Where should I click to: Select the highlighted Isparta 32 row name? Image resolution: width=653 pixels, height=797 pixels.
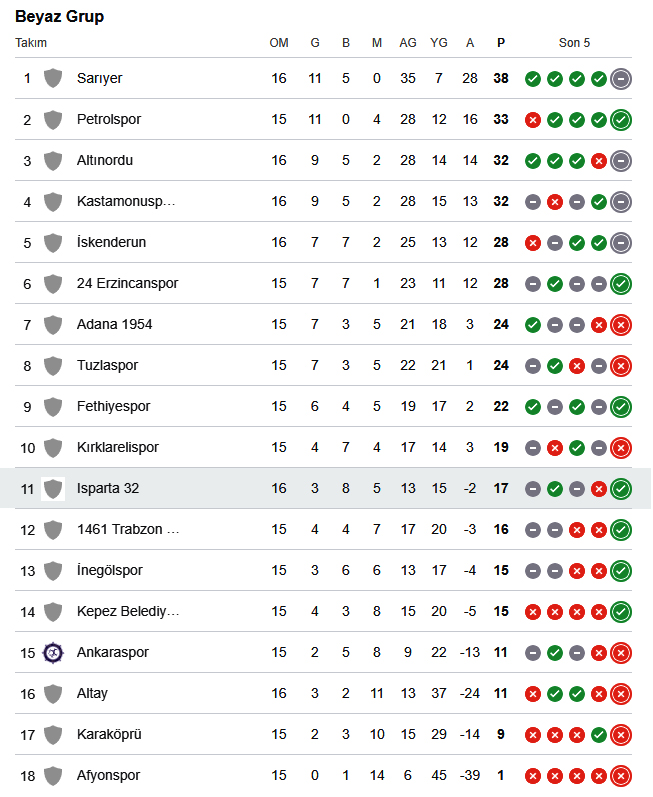click(108, 488)
